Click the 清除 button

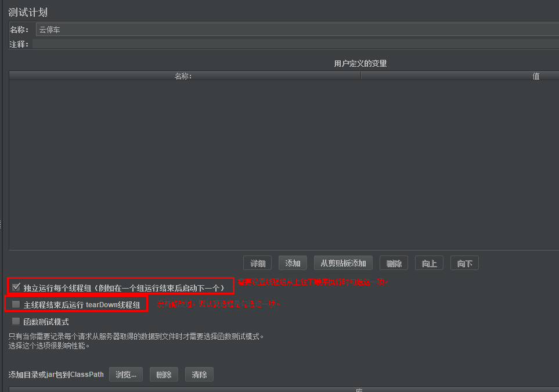(x=199, y=375)
